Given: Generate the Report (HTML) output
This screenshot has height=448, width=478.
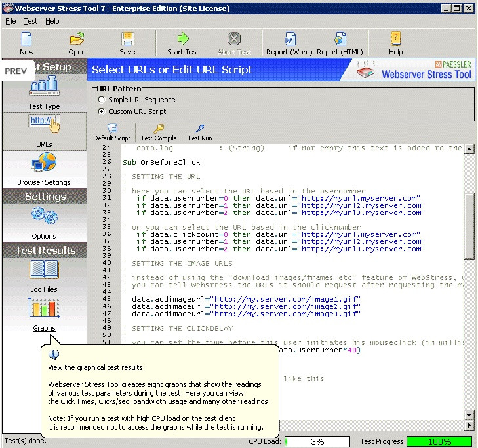Looking at the screenshot, I should (x=340, y=43).
